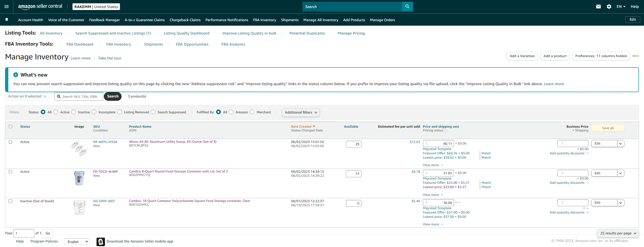Check the row for SKU RR-WEFG-M504
The height and width of the screenshot is (247, 644).
[10, 142]
